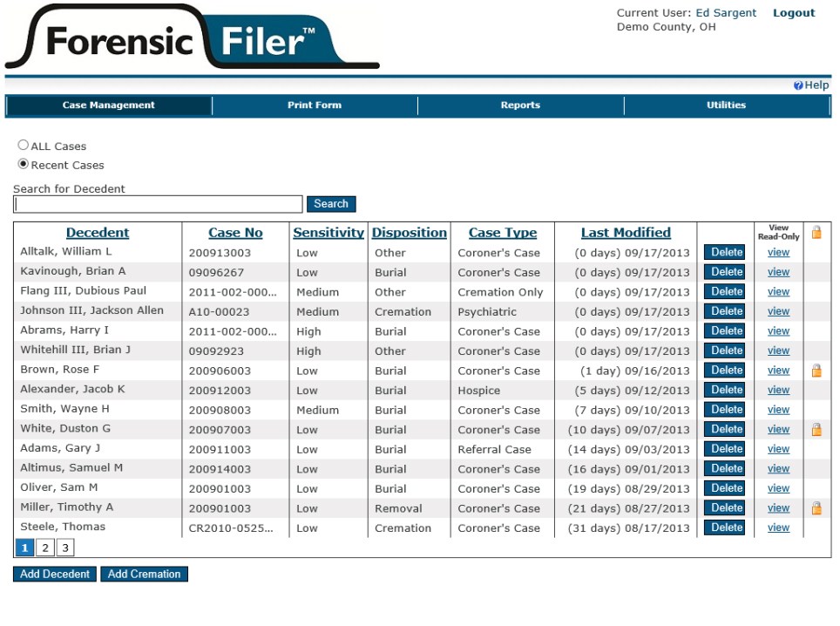Open the Print Form tab
This screenshot has height=626, width=840.
[315, 105]
